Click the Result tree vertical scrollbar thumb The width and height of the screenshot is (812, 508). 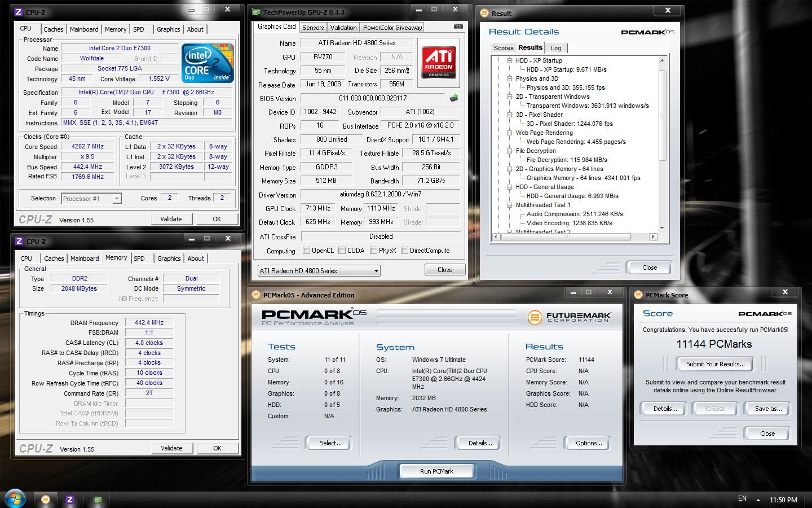pyautogui.click(x=662, y=115)
